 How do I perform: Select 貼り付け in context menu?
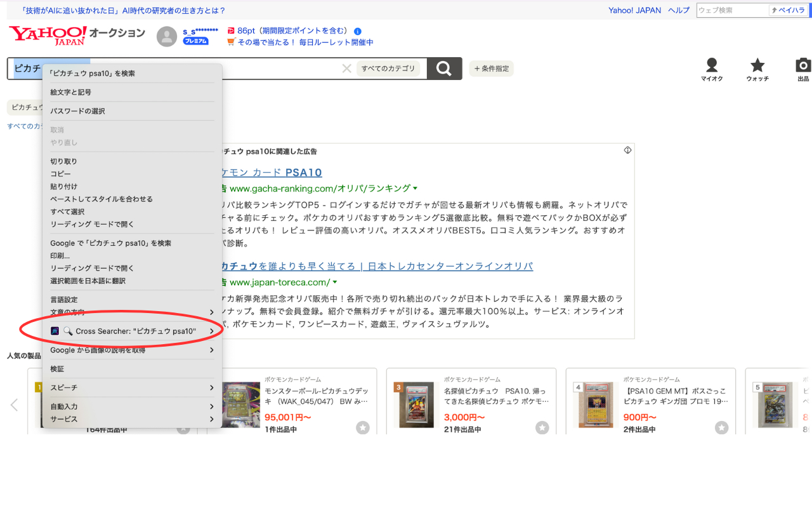[132, 187]
